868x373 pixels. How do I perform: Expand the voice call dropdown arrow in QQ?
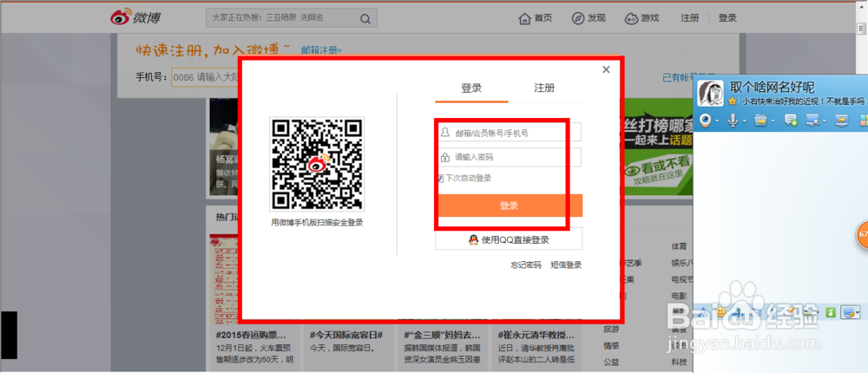(745, 121)
